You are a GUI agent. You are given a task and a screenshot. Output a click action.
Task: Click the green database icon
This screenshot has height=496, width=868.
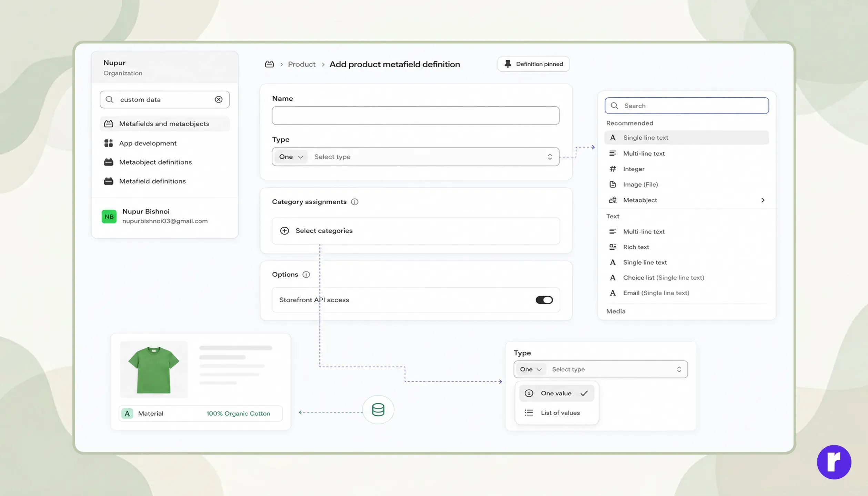click(x=378, y=409)
